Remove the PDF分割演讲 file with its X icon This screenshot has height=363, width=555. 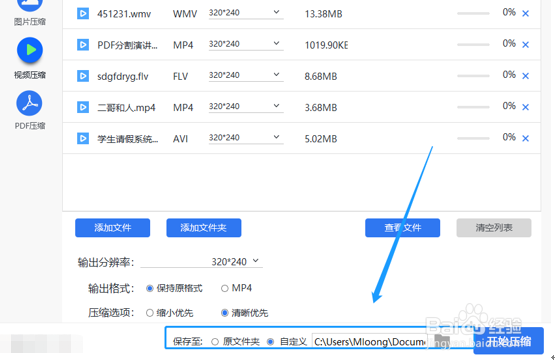526,45
